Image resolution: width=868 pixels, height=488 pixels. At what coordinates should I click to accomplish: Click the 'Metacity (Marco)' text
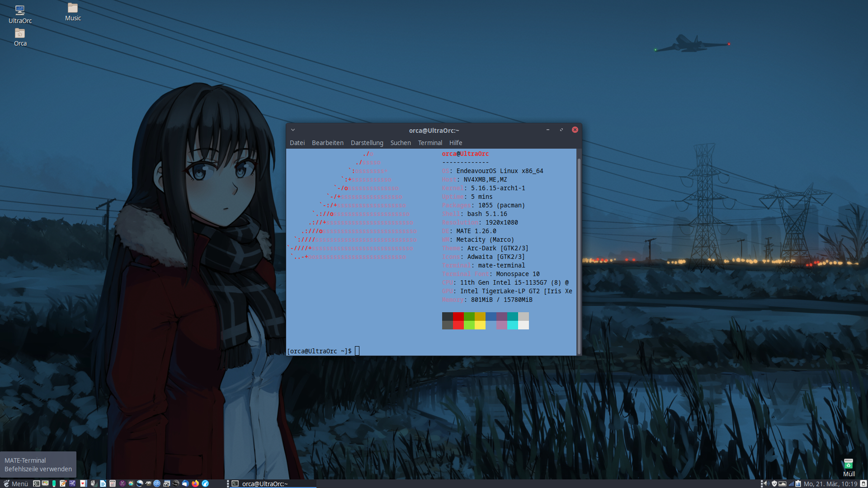click(x=485, y=239)
